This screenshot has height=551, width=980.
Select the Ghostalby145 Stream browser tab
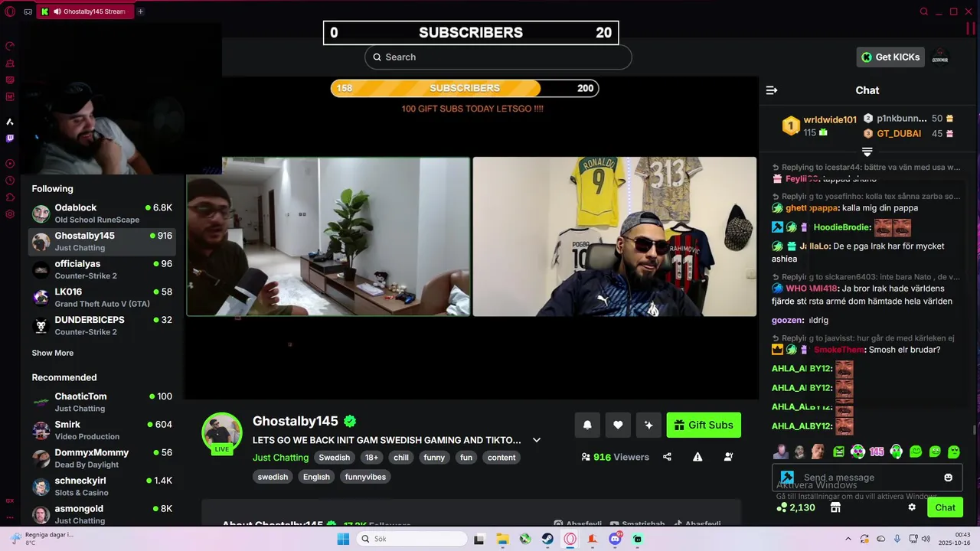(x=86, y=11)
